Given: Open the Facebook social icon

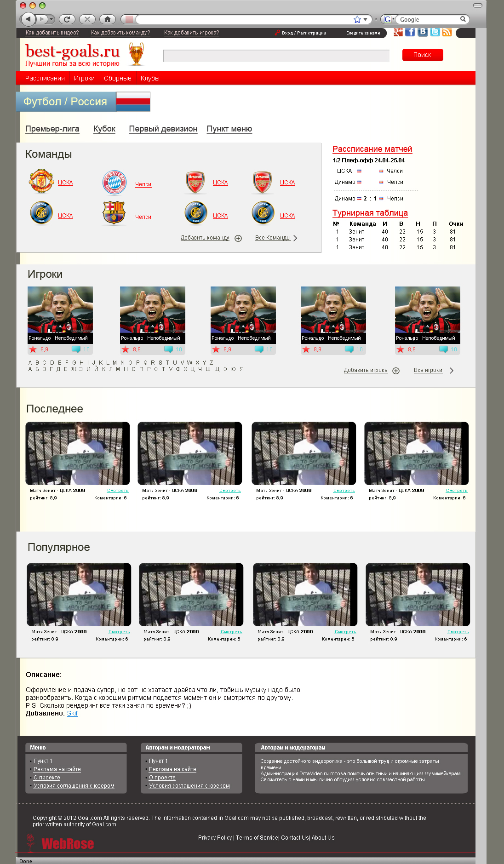Looking at the screenshot, I should tap(410, 32).
